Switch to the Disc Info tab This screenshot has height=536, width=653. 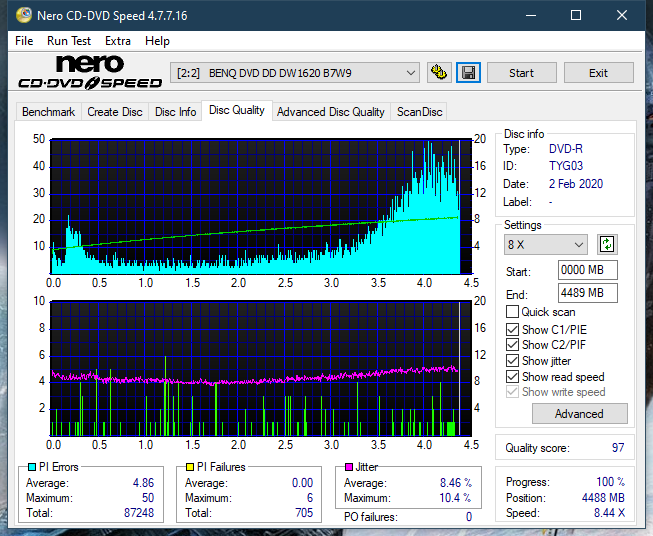coord(175,112)
